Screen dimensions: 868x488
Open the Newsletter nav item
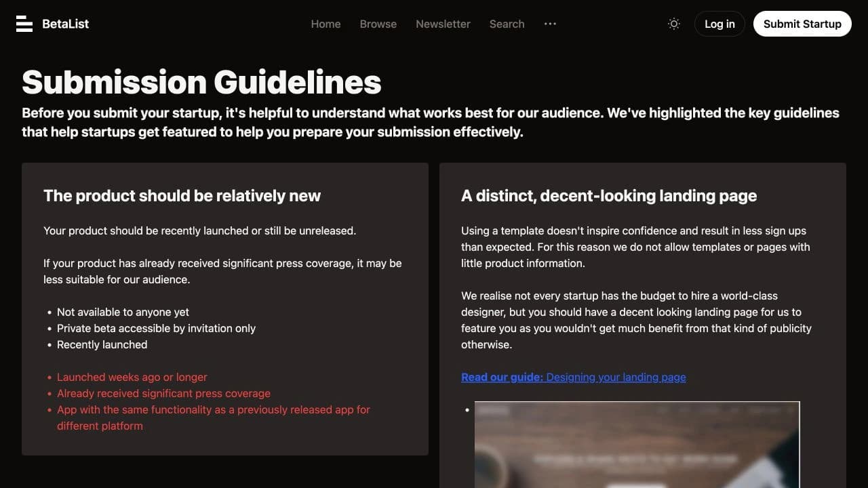tap(443, 24)
